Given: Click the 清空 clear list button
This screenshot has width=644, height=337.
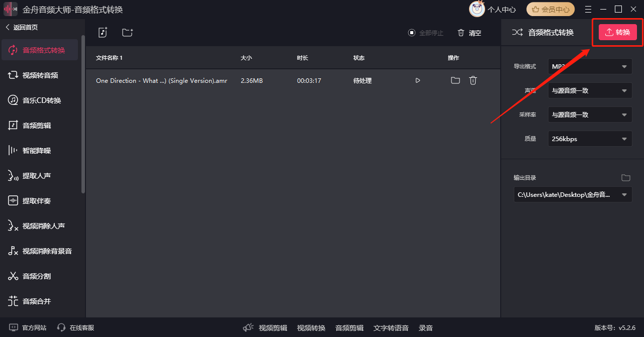Looking at the screenshot, I should (x=470, y=33).
